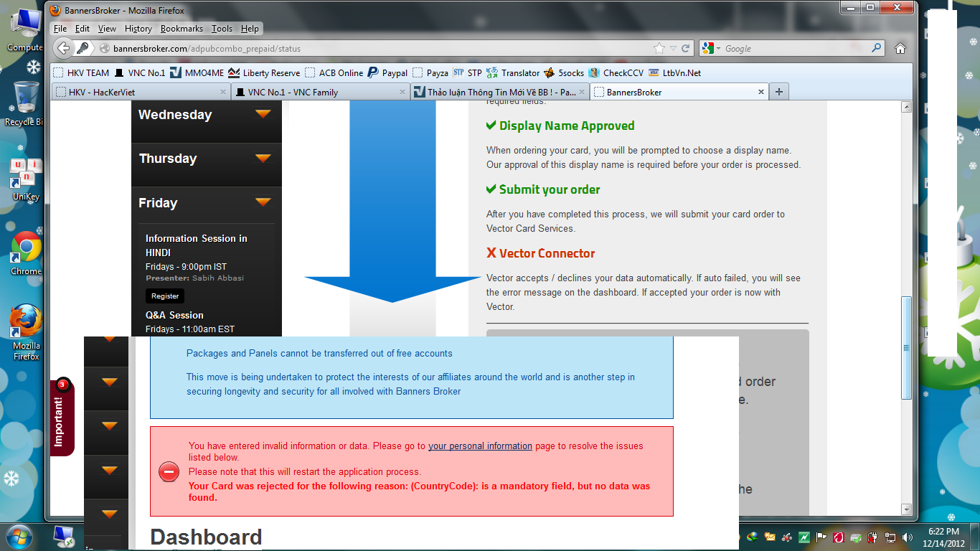Open the volume control in system tray
Image resolution: width=980 pixels, height=551 pixels.
[x=908, y=537]
